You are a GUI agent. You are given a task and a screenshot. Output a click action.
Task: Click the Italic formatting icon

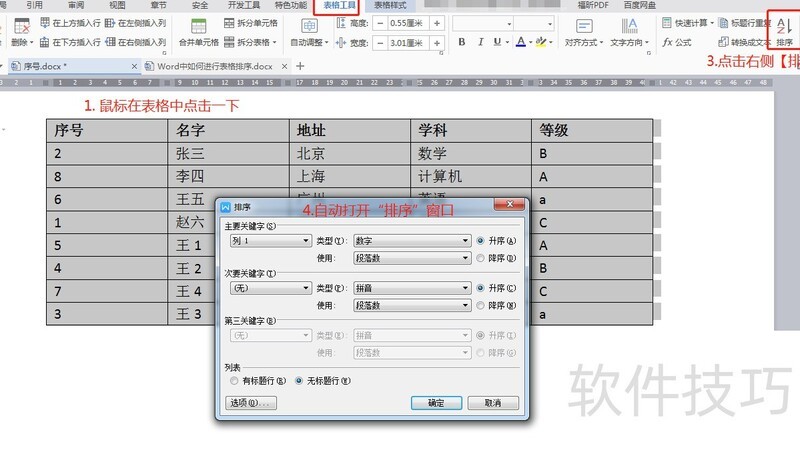[482, 42]
